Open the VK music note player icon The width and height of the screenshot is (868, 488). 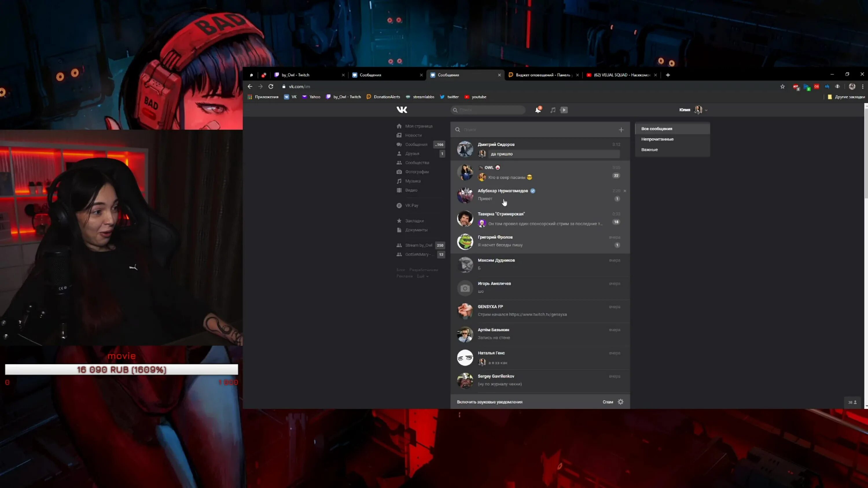(553, 110)
